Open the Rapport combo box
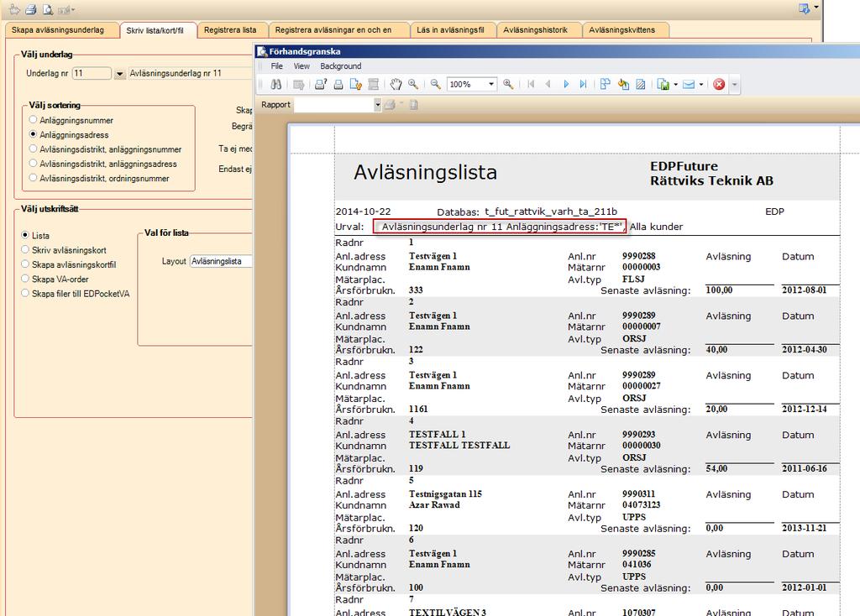This screenshot has width=860, height=616. [x=338, y=105]
